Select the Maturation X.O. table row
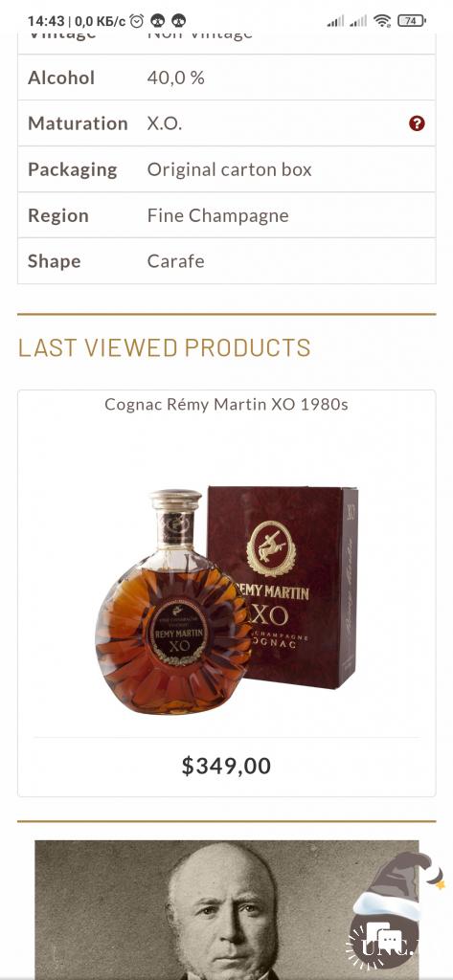 point(226,123)
